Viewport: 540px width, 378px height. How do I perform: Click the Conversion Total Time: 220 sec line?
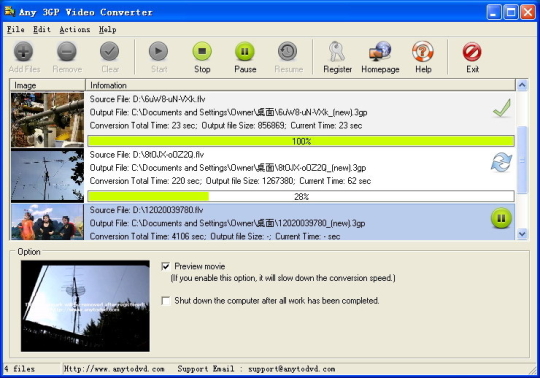[x=230, y=181]
